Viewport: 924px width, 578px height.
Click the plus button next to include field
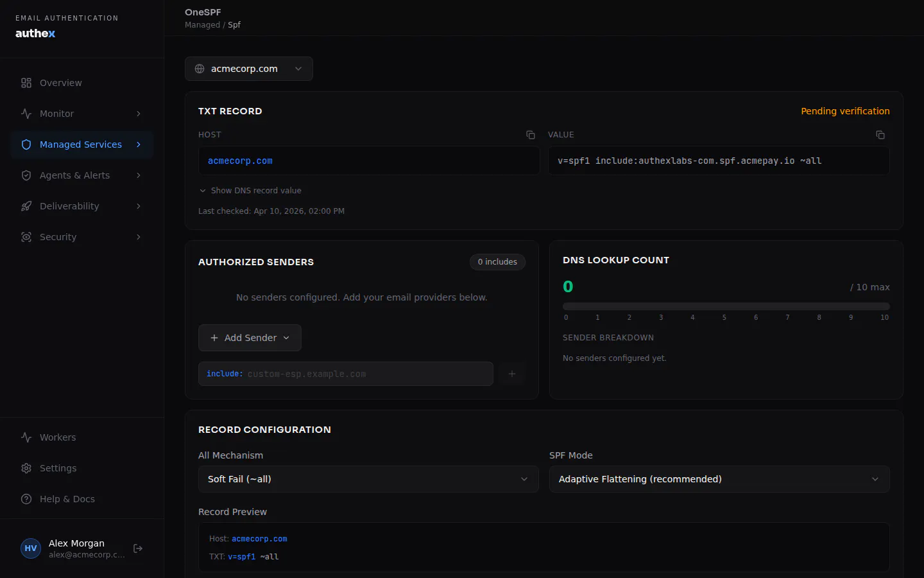512,374
